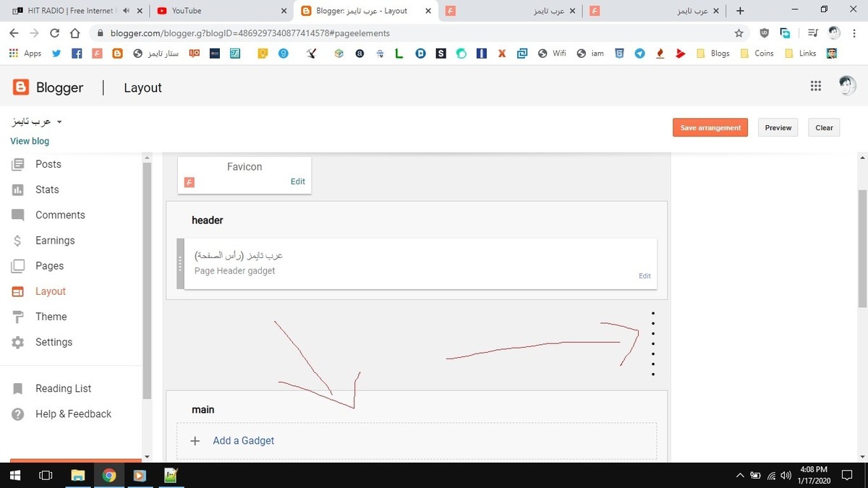Open the Twitter bookmark
Viewport: 868px width, 488px height.
pyautogui.click(x=56, y=53)
